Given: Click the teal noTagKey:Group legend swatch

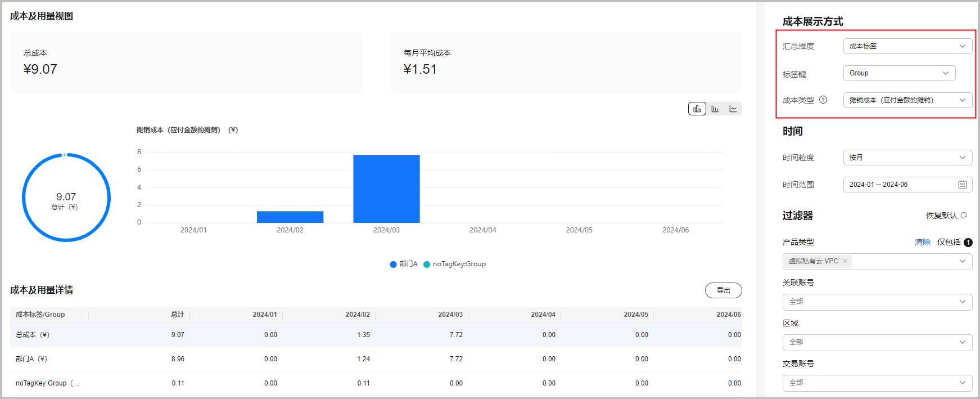Looking at the screenshot, I should [x=427, y=264].
